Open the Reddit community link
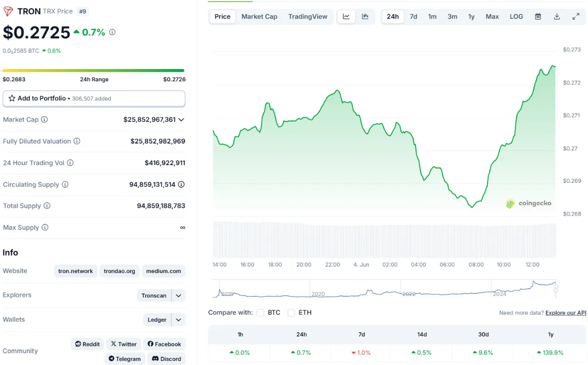Viewport: 588px width, 365px height. 87,344
